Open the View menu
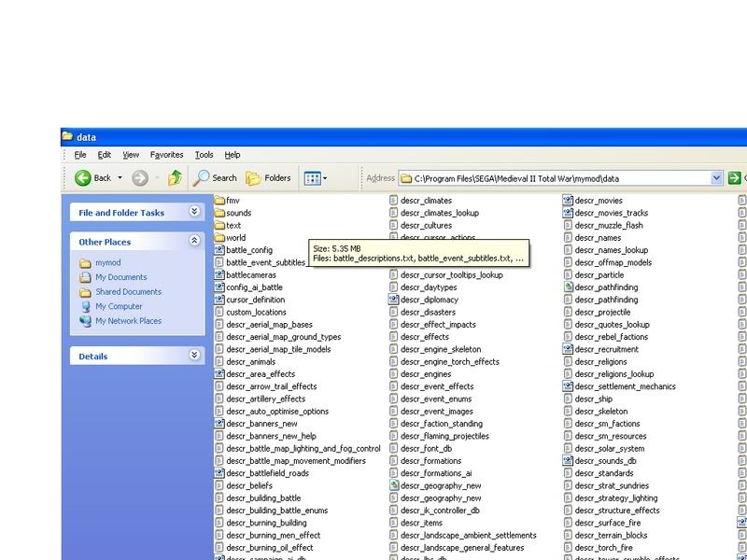The image size is (747, 560). pyautogui.click(x=131, y=155)
